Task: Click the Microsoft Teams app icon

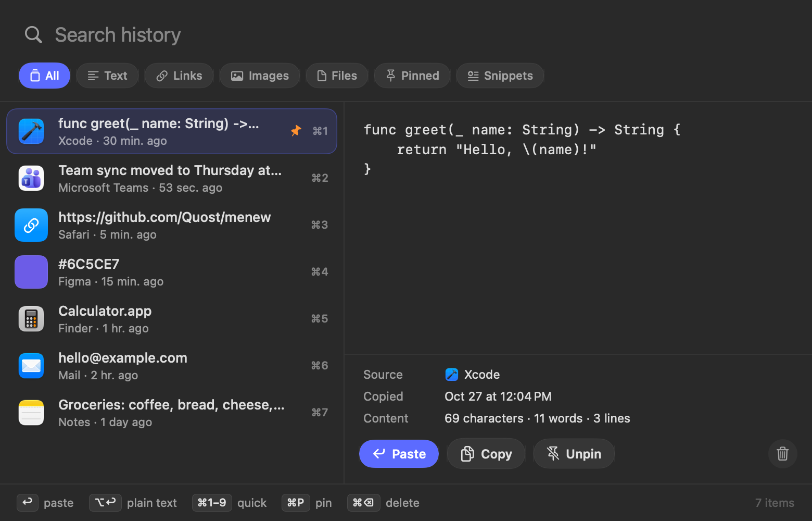Action: click(x=31, y=178)
